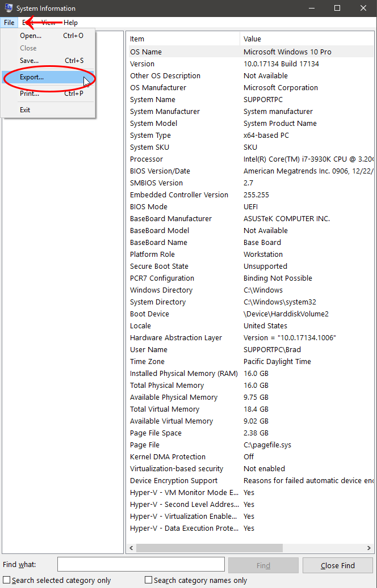Select the System Manufacturer row
Screen dimensions: 377x588
[251, 111]
